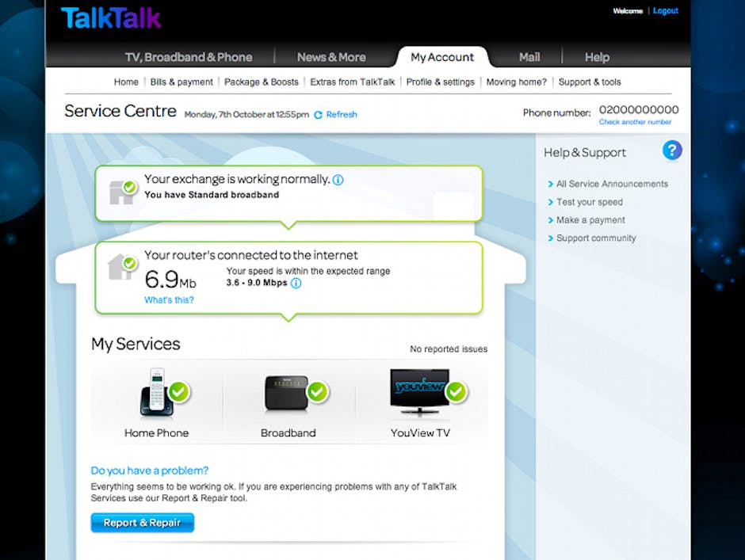This screenshot has width=745, height=560.
Task: Click the Home Phone handset icon
Action: tap(156, 392)
